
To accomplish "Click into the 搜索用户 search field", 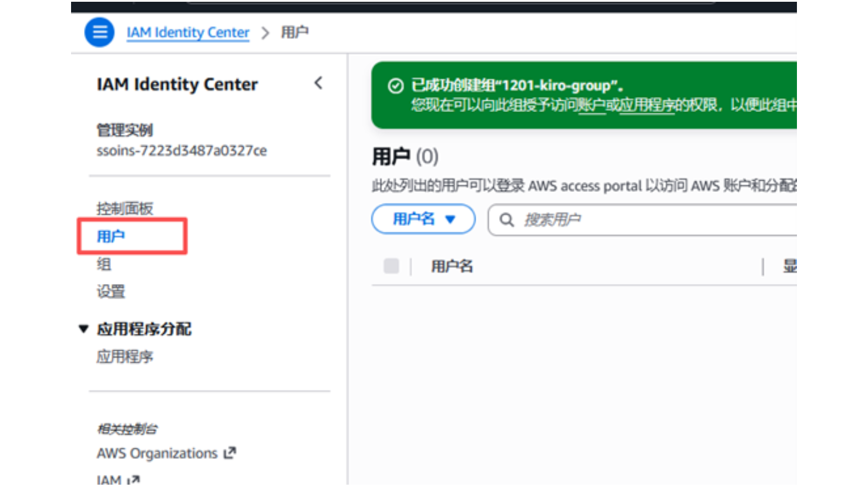I will pyautogui.click(x=646, y=220).
